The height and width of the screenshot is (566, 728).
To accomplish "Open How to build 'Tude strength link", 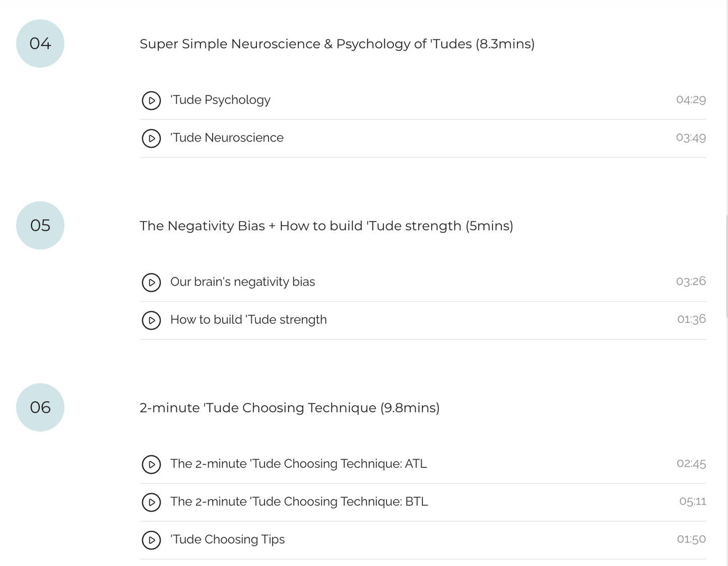I will click(248, 319).
